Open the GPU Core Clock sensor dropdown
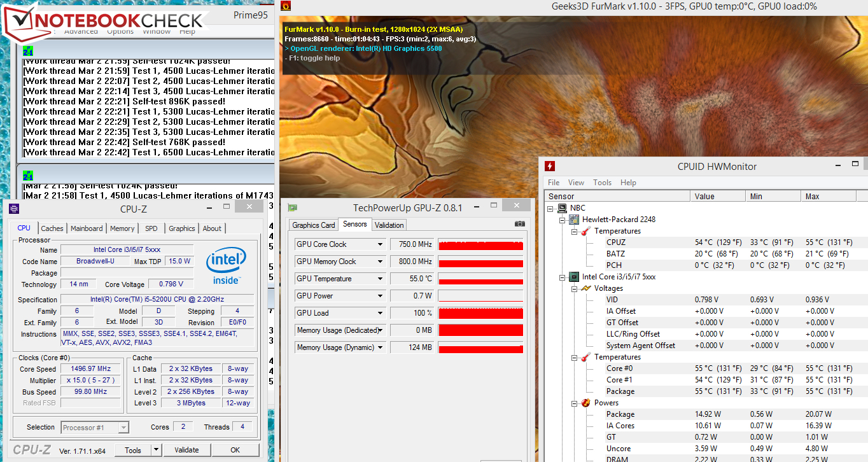 pyautogui.click(x=381, y=244)
